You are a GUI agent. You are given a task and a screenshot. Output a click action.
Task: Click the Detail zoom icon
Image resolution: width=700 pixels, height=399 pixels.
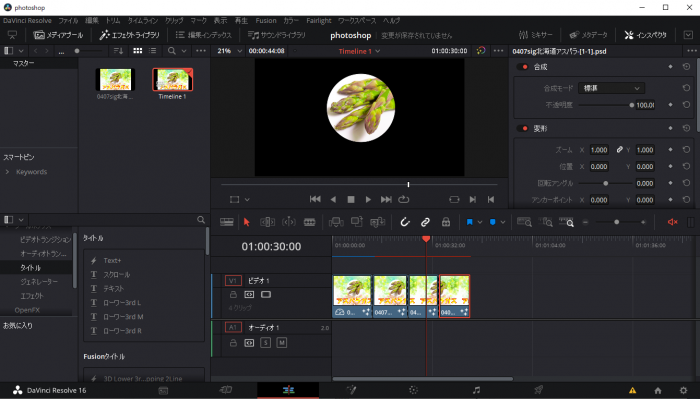[545, 222]
